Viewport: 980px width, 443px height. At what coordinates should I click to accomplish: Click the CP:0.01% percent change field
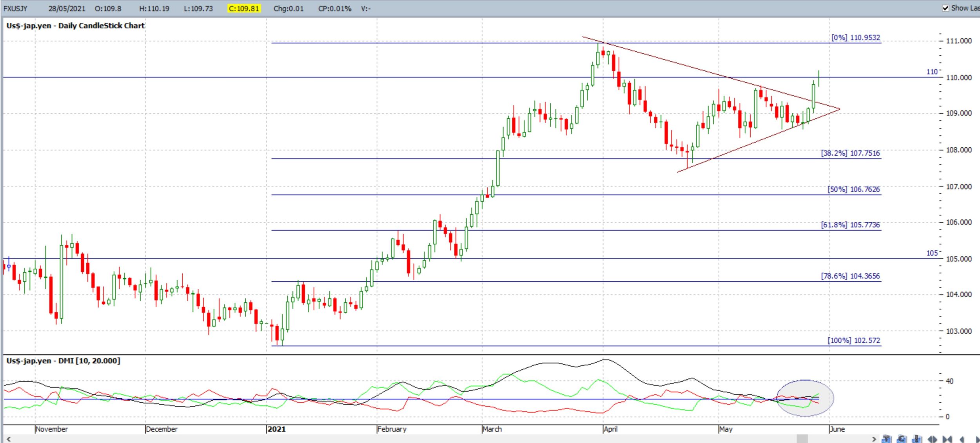335,9
